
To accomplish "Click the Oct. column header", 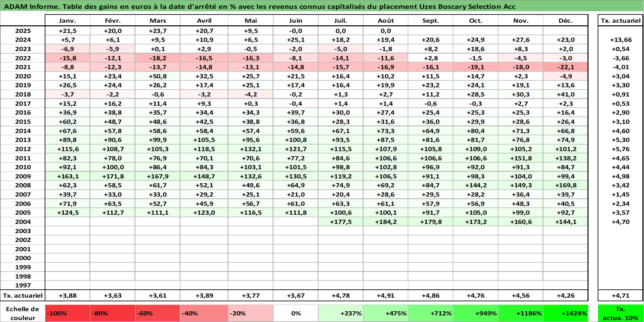I will 476,20.
